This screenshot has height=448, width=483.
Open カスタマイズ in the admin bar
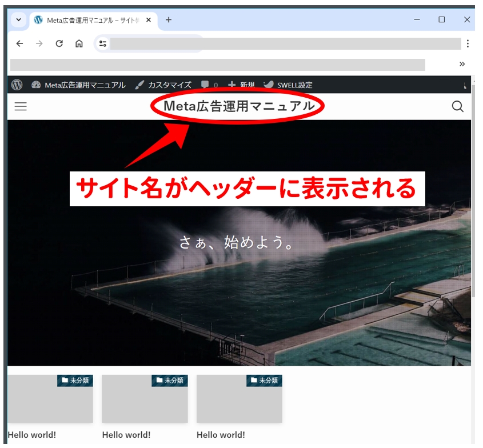[163, 85]
